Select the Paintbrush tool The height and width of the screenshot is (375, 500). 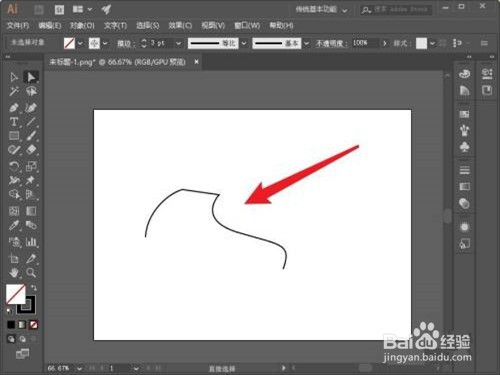pos(31,136)
